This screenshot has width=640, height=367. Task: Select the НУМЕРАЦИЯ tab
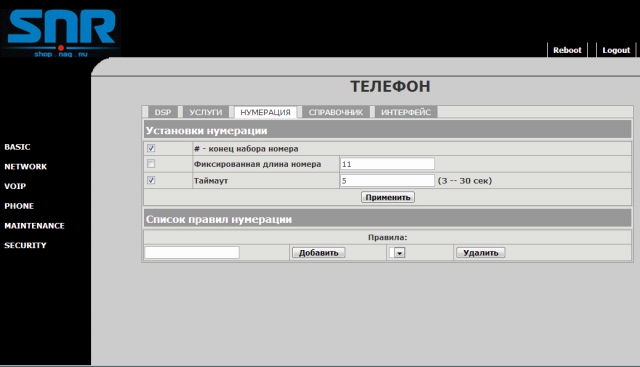click(x=265, y=112)
